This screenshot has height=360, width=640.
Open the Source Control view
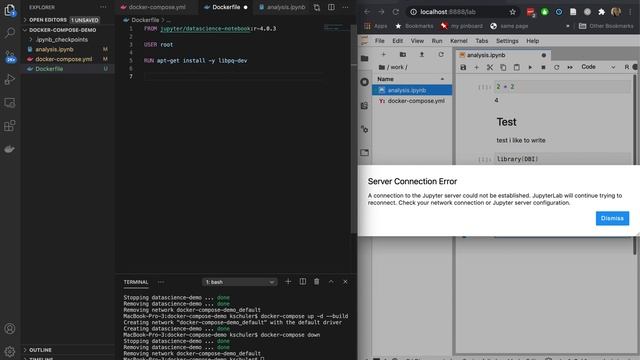tap(10, 56)
